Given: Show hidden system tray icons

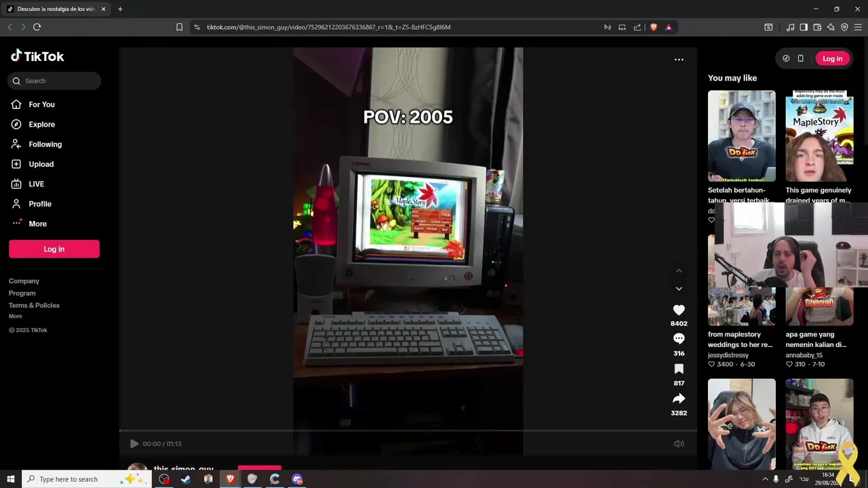Looking at the screenshot, I should (x=765, y=479).
